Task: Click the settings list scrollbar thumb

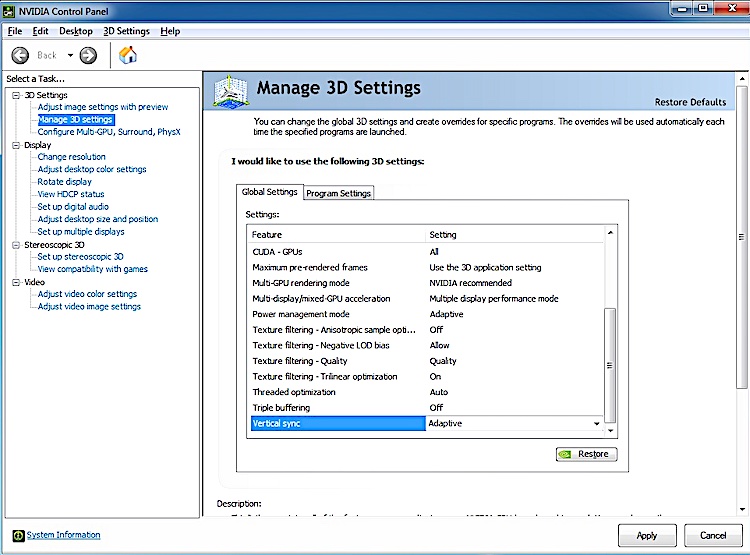Action: (610, 366)
